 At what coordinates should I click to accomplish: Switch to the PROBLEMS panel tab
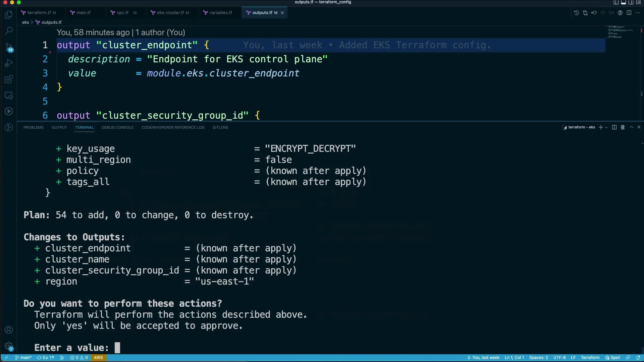point(33,127)
